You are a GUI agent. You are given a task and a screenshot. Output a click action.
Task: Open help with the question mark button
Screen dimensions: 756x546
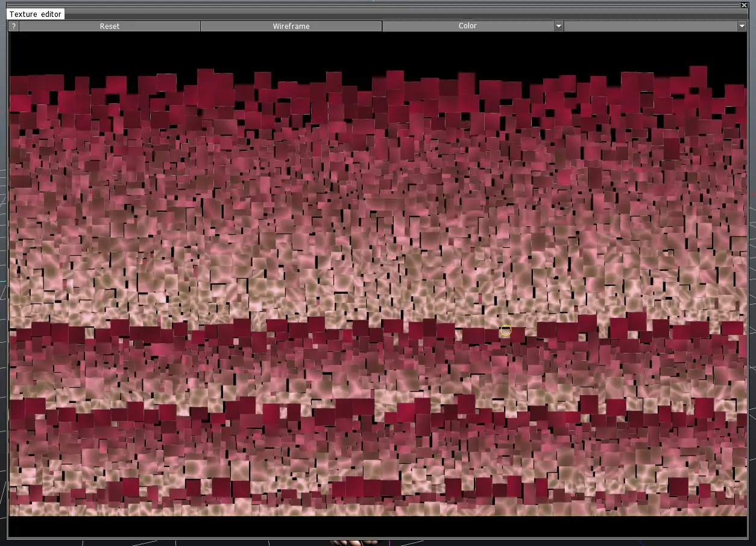click(14, 26)
